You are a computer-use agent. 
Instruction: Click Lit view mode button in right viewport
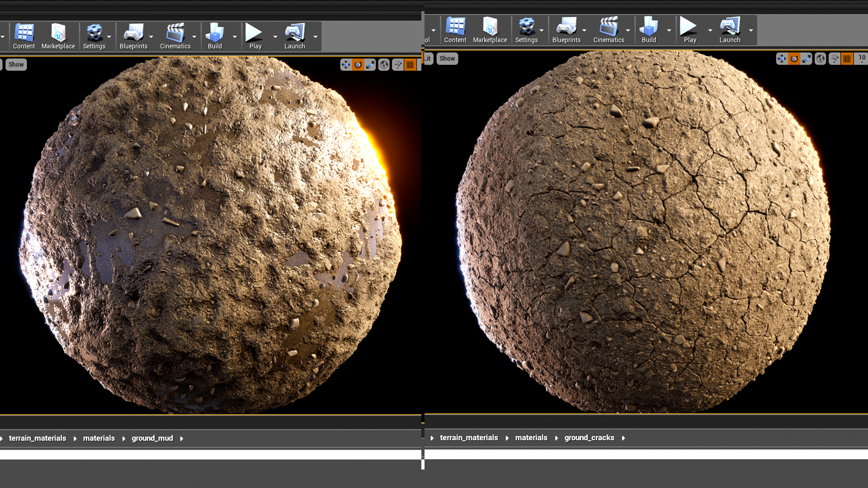coord(428,58)
